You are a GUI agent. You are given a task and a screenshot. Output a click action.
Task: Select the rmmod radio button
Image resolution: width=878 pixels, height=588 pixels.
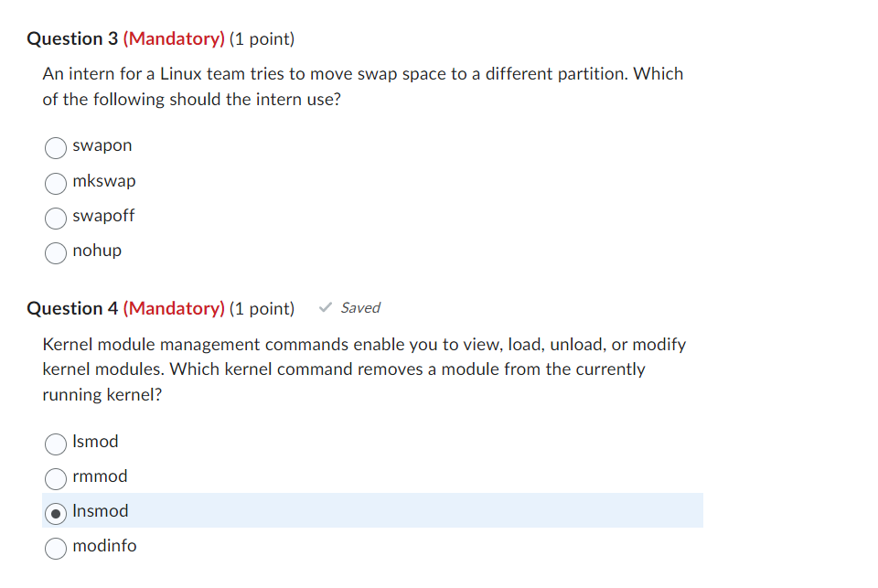(55, 478)
